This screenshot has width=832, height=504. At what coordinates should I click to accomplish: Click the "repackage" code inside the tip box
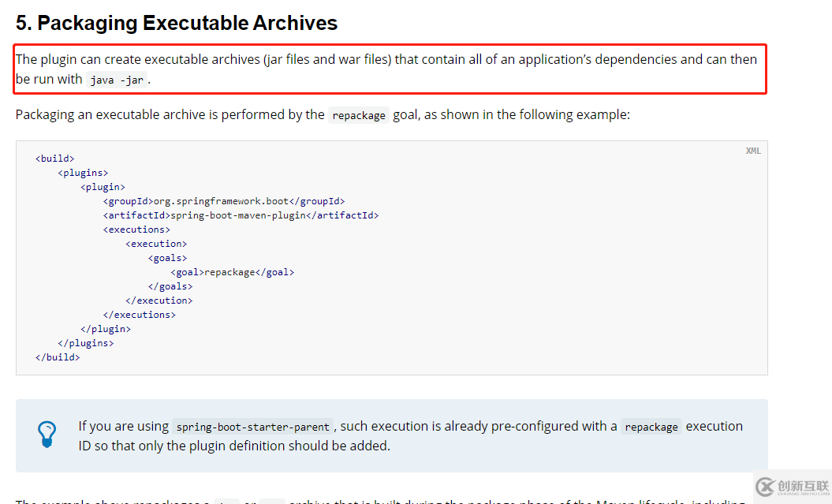(x=651, y=427)
